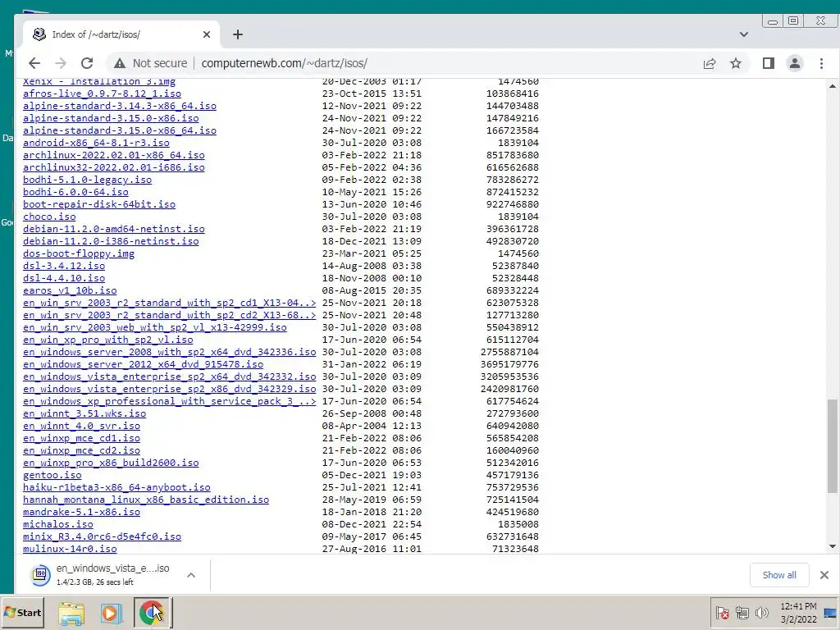The height and width of the screenshot is (630, 840).
Task: Open the tab search chevron
Action: click(x=743, y=34)
